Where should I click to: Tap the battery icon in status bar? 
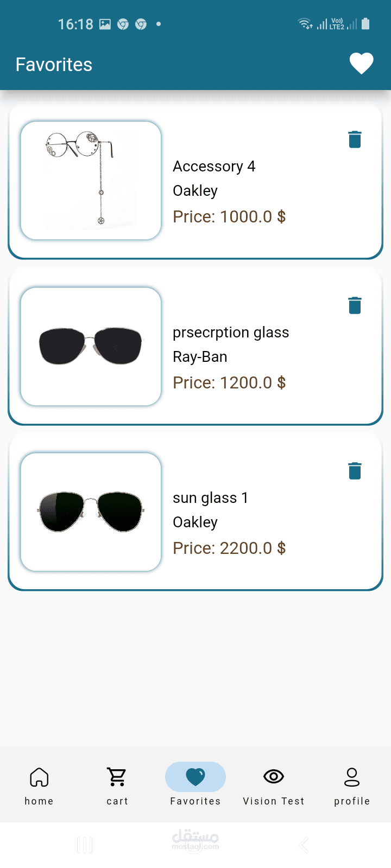365,24
